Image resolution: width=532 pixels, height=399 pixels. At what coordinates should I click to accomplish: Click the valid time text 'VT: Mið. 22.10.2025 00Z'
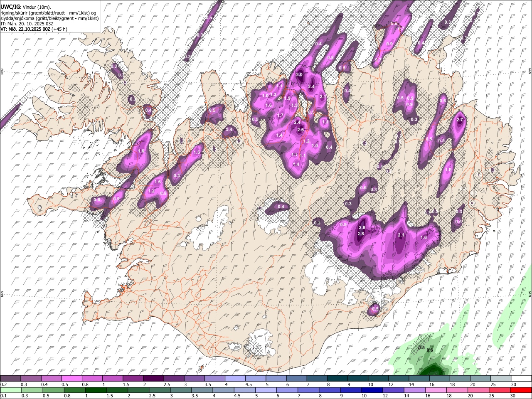tap(25, 29)
